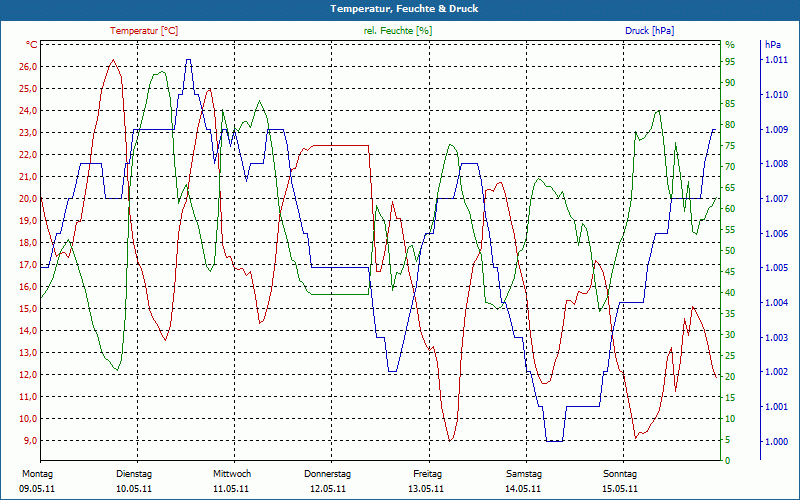Click the "Freitag" day label
800x500 pixels.
(x=428, y=474)
